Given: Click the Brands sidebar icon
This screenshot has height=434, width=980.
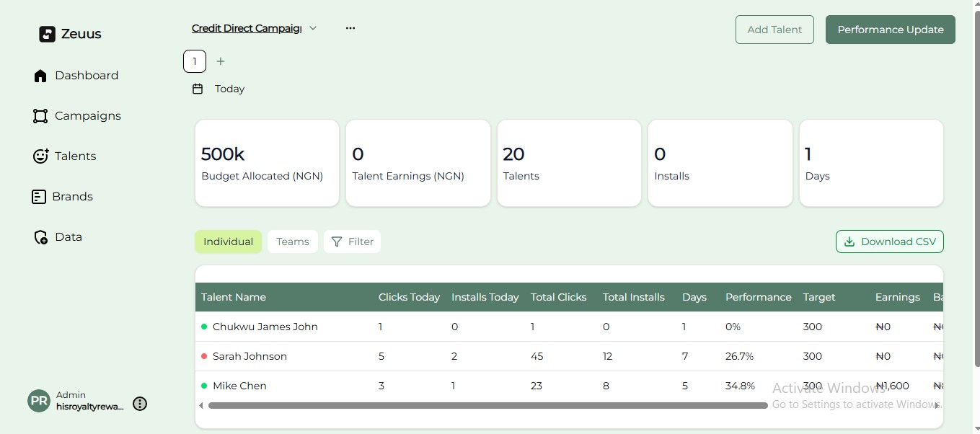Looking at the screenshot, I should (39, 197).
